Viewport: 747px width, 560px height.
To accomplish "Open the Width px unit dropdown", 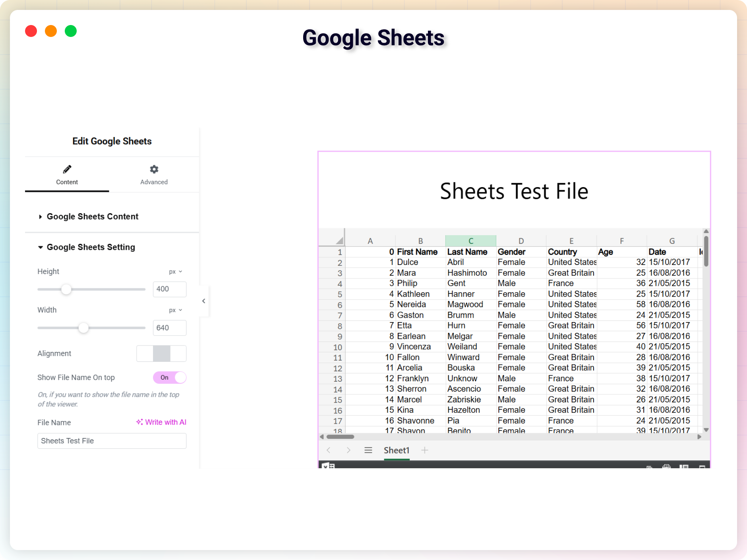I will (x=175, y=310).
